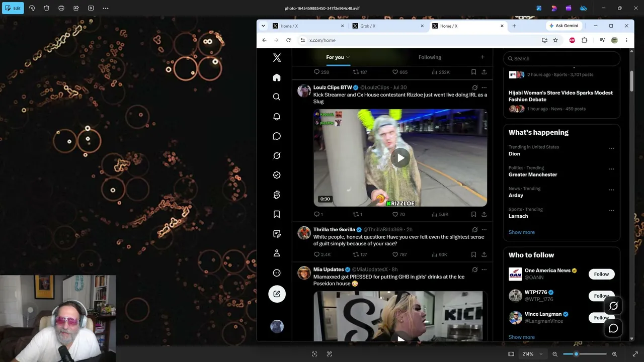Play the Rizzloe video
The height and width of the screenshot is (362, 644).
(x=400, y=158)
